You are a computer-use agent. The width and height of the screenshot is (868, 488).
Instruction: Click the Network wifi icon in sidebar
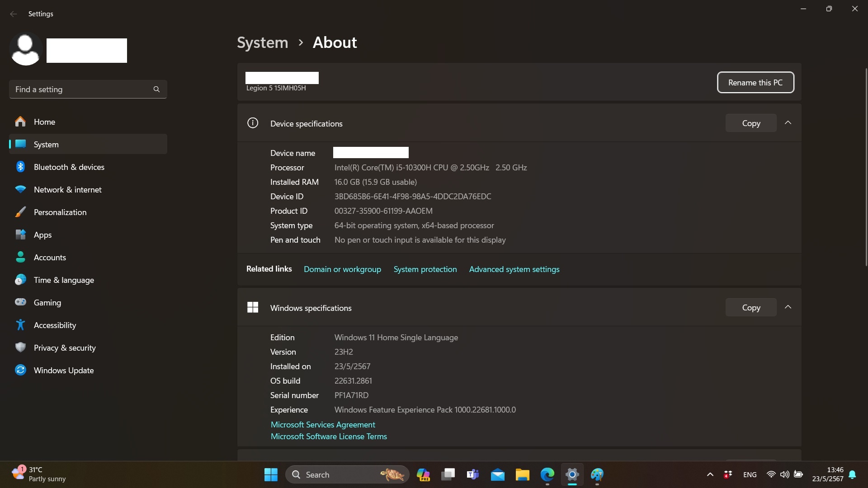point(20,189)
